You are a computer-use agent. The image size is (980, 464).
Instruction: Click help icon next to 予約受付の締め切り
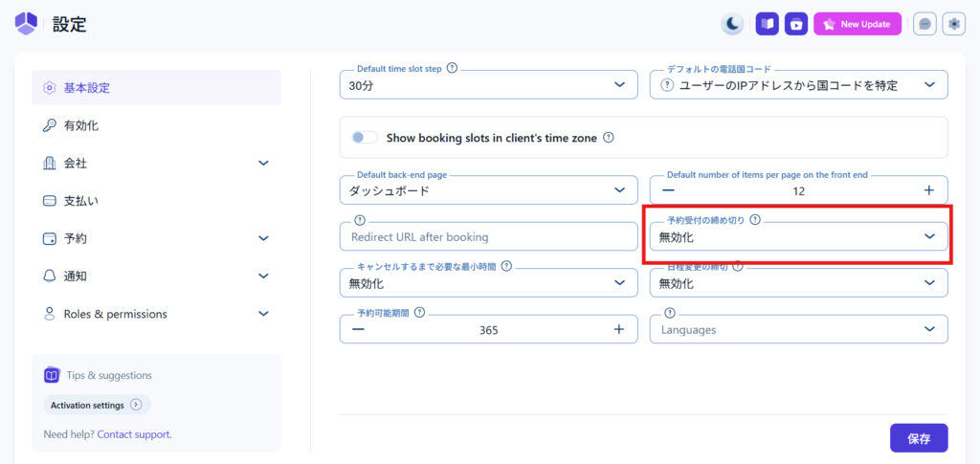755,219
